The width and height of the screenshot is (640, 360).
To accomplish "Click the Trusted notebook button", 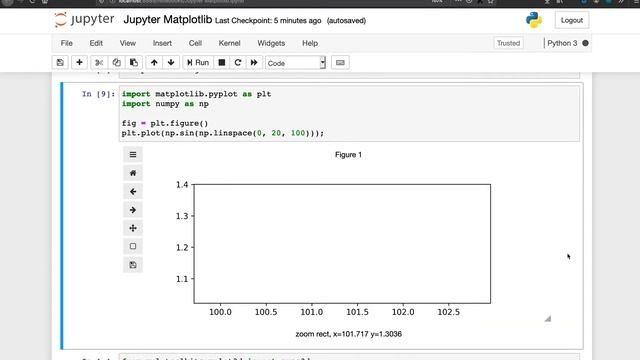I will tap(508, 43).
